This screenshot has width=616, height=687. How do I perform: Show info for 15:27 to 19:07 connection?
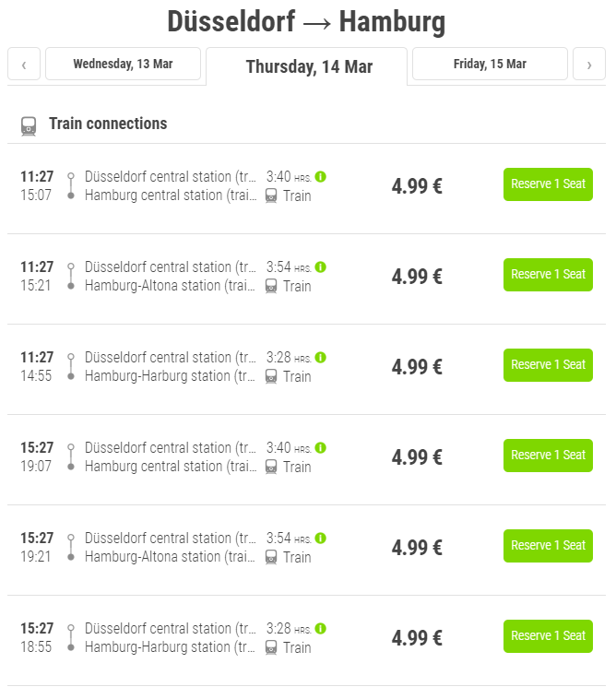tap(320, 448)
